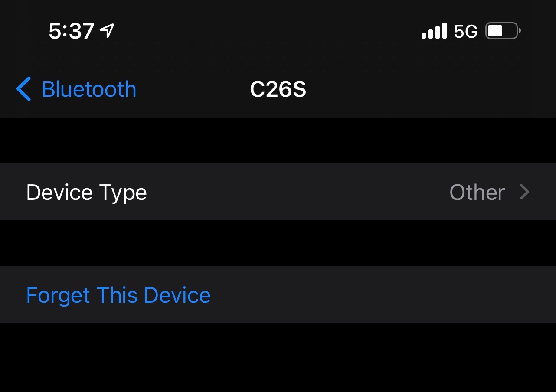Tap the cellular signal bars icon
Image resolution: width=556 pixels, height=392 pixels.
point(434,31)
